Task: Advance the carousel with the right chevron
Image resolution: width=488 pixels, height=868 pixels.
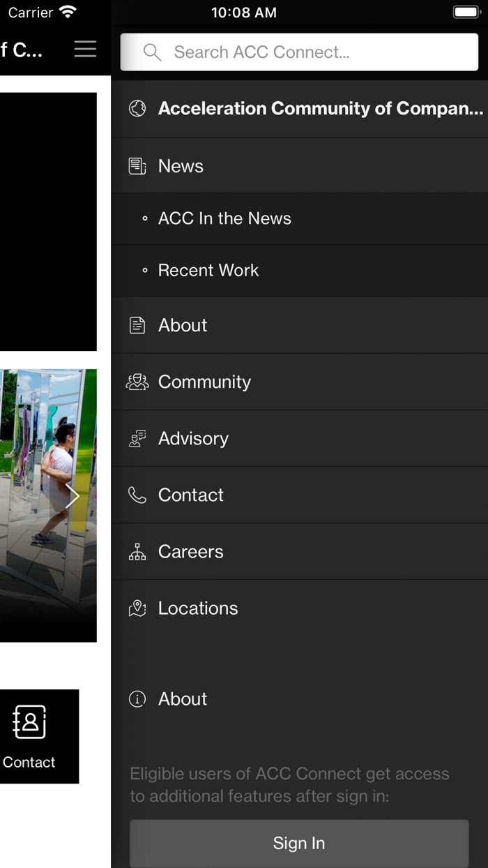Action: point(73,495)
